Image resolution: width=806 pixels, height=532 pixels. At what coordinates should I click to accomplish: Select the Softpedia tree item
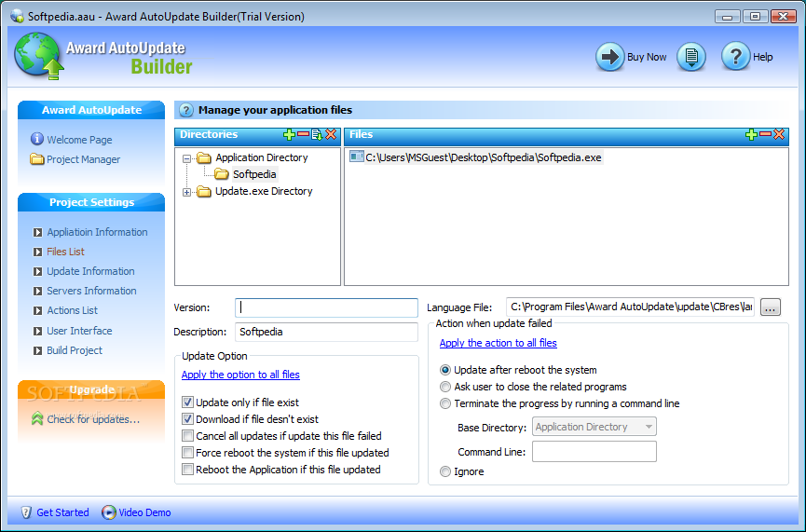254,174
